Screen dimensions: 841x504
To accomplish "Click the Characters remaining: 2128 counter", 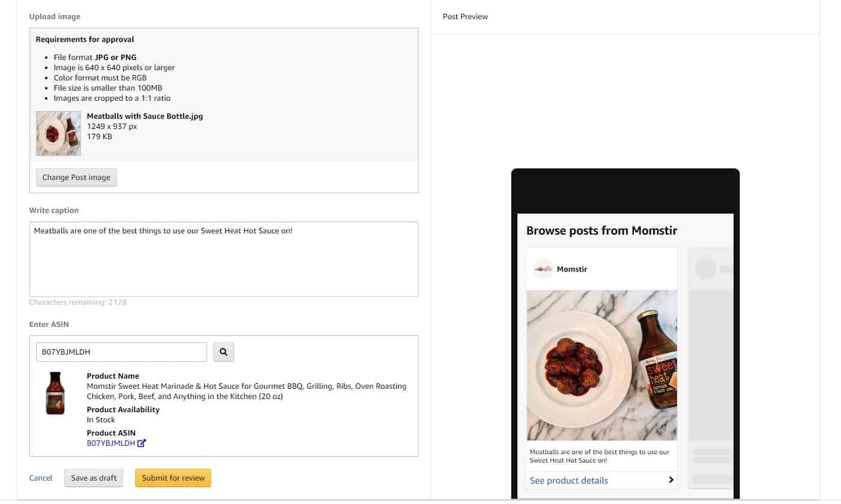I will click(78, 302).
